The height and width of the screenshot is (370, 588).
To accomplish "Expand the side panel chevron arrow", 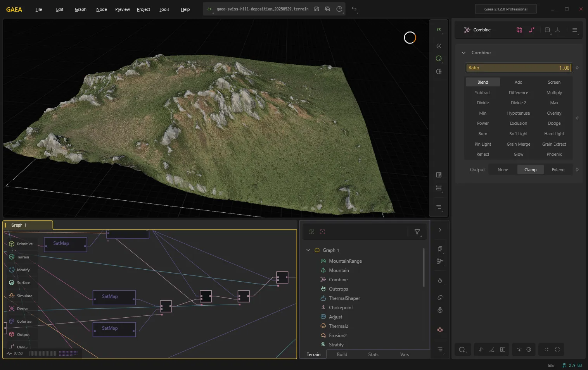I will 440,230.
